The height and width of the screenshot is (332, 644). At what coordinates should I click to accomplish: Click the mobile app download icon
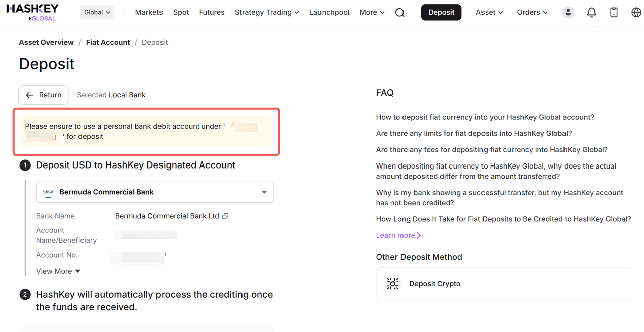point(614,13)
